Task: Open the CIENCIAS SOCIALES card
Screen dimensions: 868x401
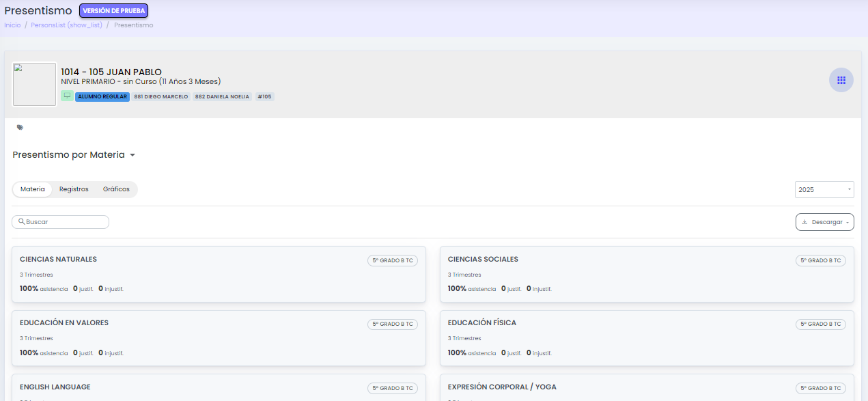Action: [647, 274]
